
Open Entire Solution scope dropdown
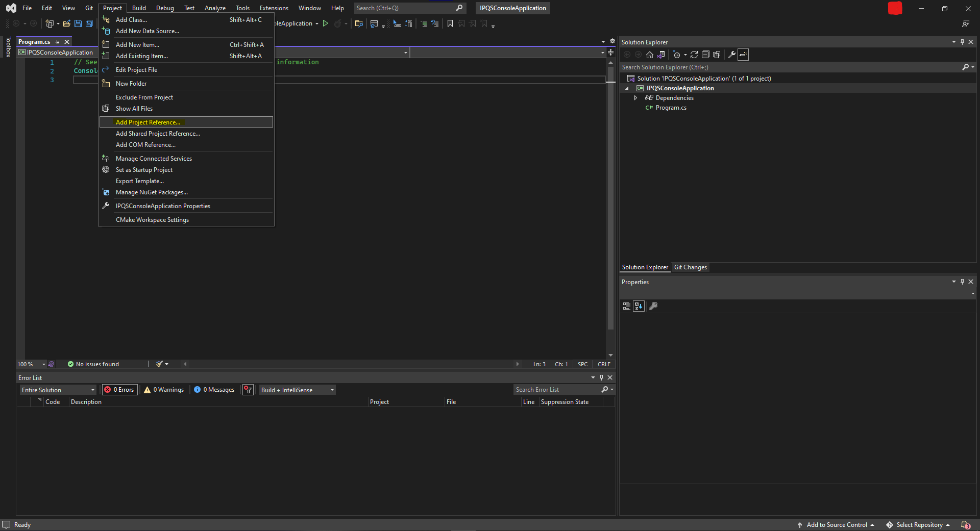coord(58,390)
